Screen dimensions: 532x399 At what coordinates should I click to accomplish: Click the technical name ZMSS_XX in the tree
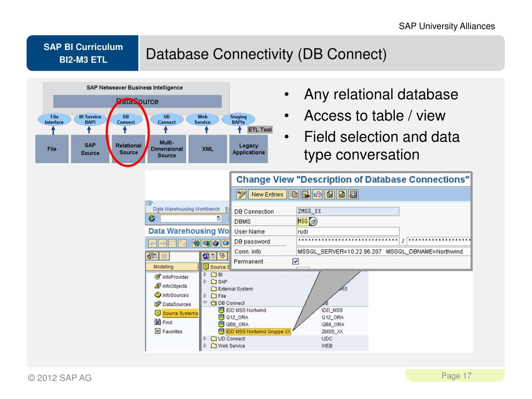point(332,331)
